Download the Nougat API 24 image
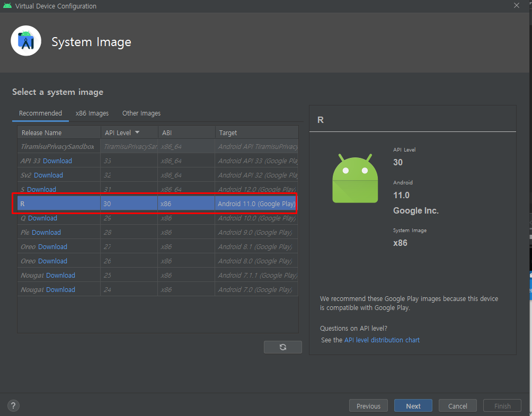This screenshot has width=532, height=416. click(60, 289)
